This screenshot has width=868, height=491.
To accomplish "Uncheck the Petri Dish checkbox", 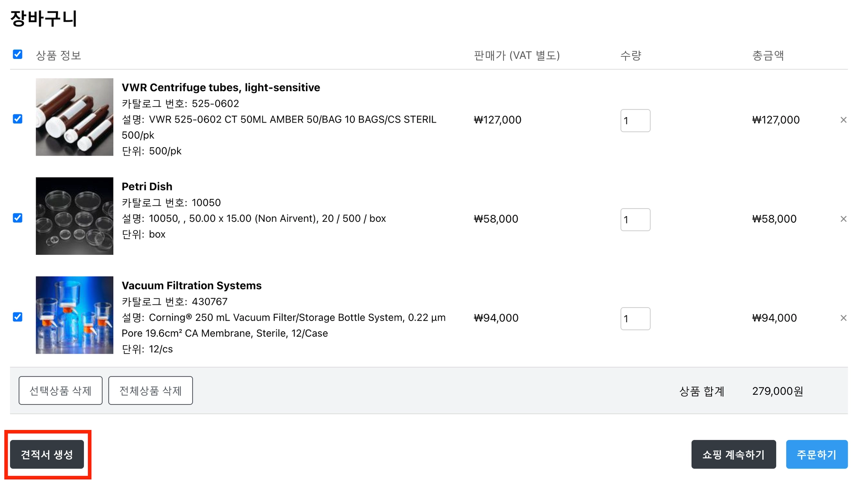I will pos(17,218).
